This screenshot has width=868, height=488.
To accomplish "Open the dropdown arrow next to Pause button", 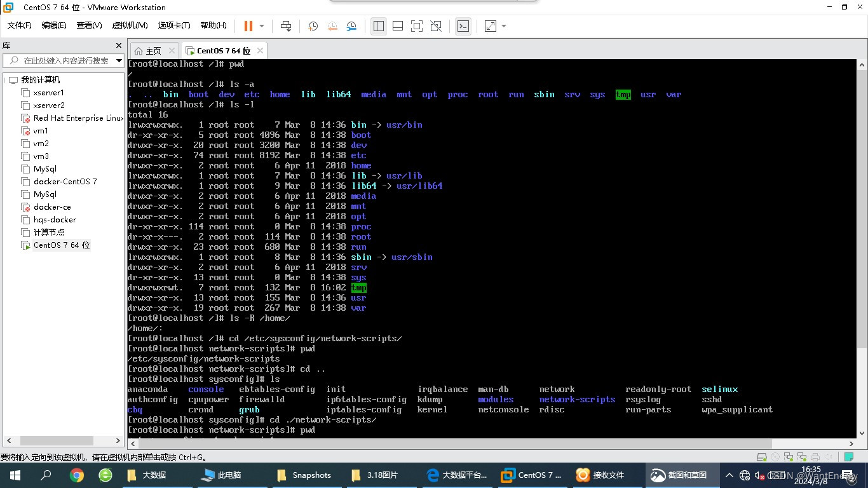I will pyautogui.click(x=261, y=26).
